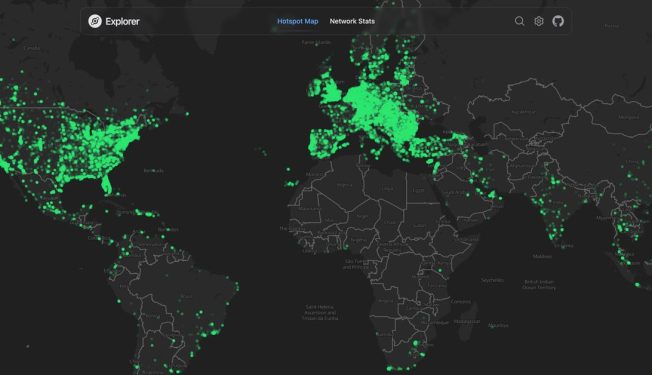Switch to the Hotspot Map tab
Viewport: 652px width, 375px height.
[298, 21]
